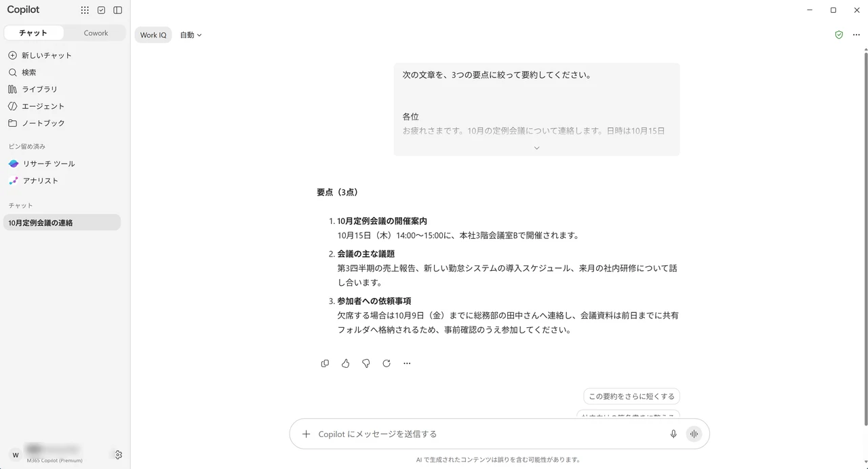
Task: Regenerate the response with refresh icon
Action: click(387, 363)
